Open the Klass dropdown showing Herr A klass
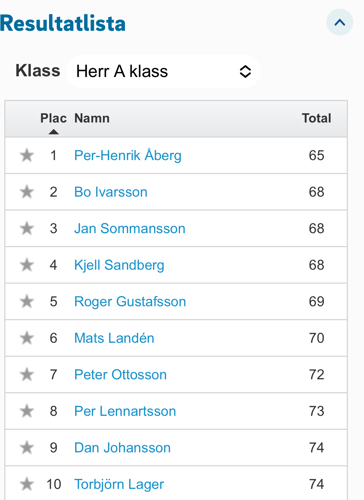 pos(163,71)
